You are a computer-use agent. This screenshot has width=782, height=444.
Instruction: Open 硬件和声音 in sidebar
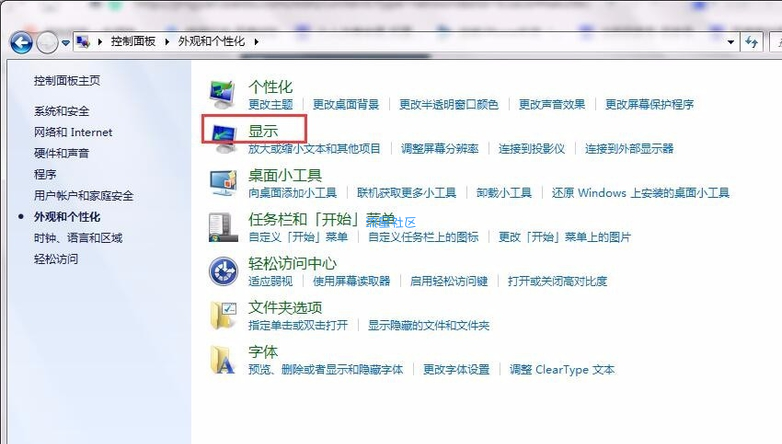pos(61,153)
